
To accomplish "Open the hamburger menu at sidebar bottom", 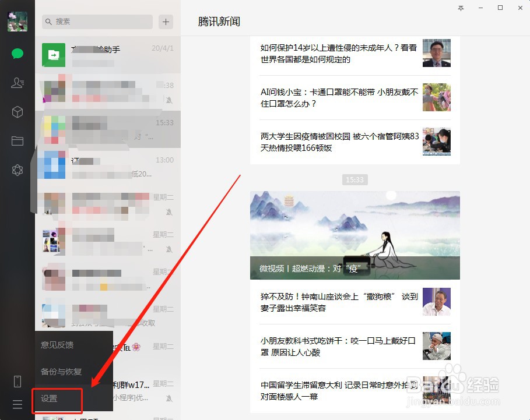I will click(17, 404).
